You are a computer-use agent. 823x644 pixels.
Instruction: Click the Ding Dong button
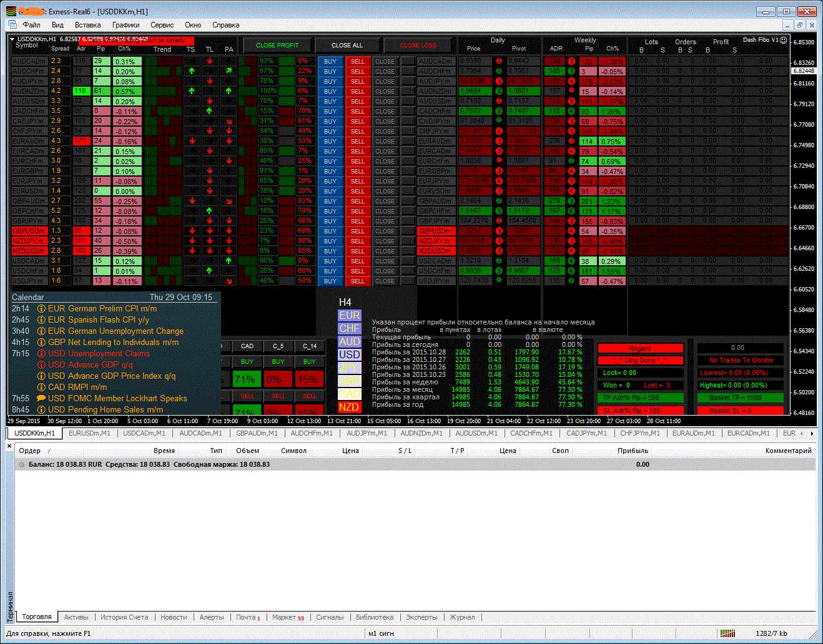coord(640,361)
